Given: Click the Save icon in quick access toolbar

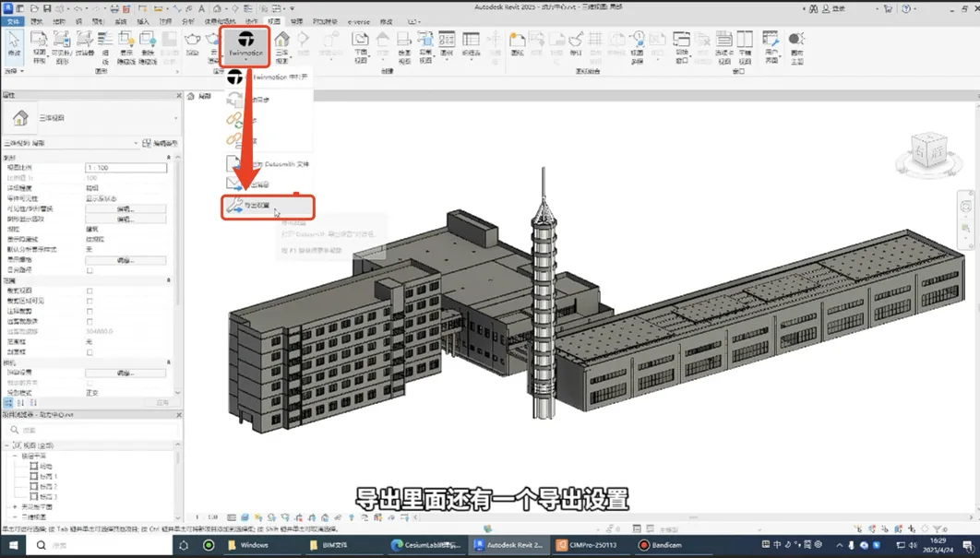Looking at the screenshot, I should click(x=49, y=7).
